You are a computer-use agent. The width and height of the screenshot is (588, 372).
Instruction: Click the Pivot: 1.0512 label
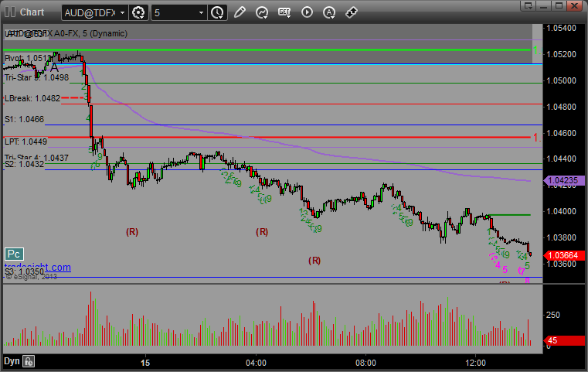click(x=27, y=58)
